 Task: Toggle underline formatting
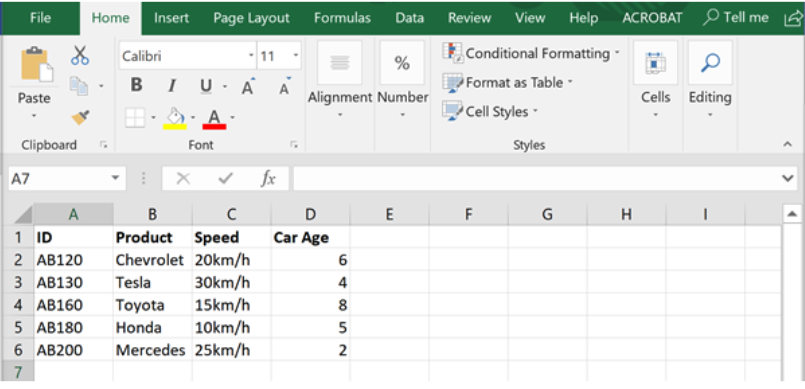coord(206,86)
